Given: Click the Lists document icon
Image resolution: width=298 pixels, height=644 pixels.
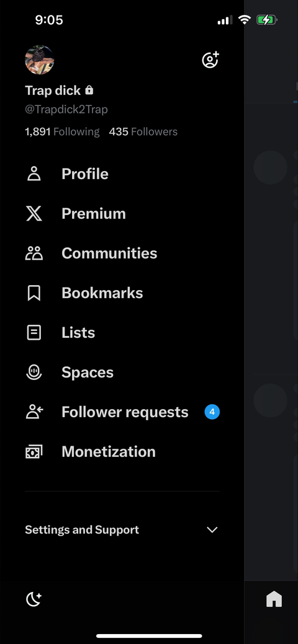Looking at the screenshot, I should pos(34,333).
